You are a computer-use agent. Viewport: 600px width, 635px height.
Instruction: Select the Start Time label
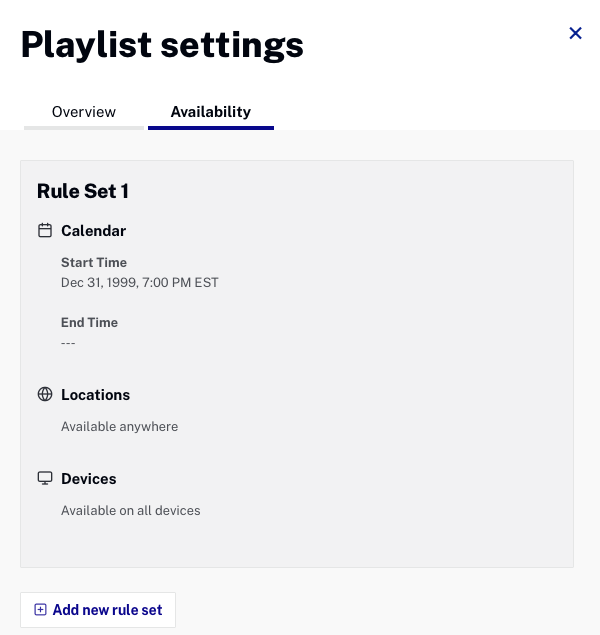point(94,262)
